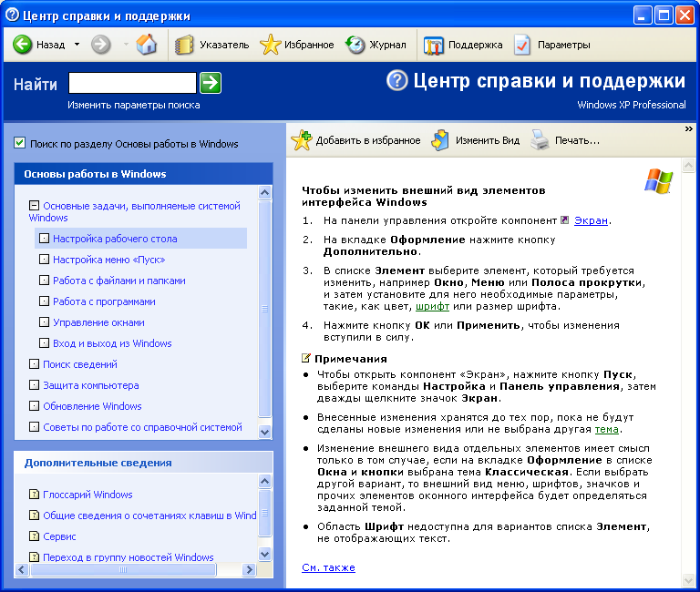The height and width of the screenshot is (592, 700).
Task: Click the topics list vertical scrollbar thumb
Action: tap(264, 308)
